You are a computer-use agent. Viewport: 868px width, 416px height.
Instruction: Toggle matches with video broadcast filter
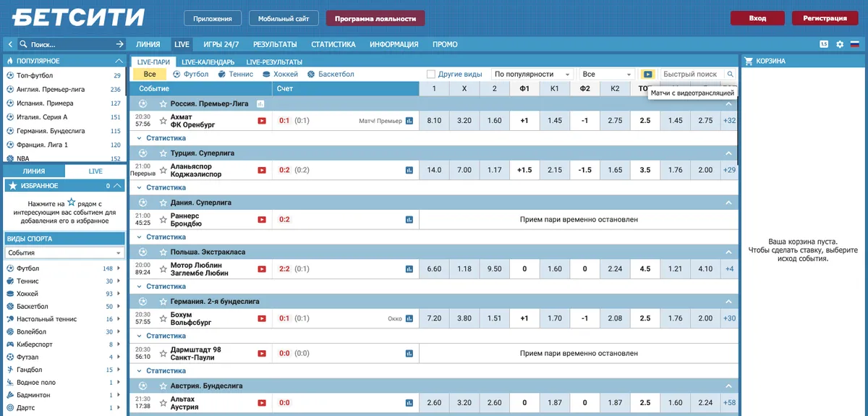coord(648,74)
